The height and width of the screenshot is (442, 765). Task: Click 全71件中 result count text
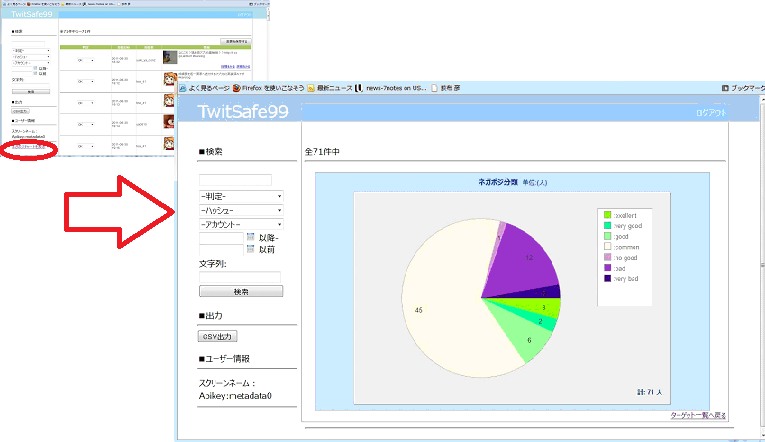tap(322, 152)
